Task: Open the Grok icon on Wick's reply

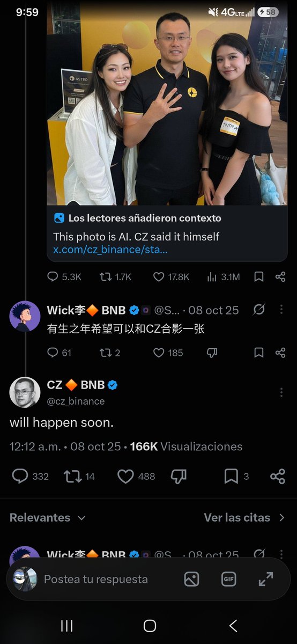Action: 259,310
